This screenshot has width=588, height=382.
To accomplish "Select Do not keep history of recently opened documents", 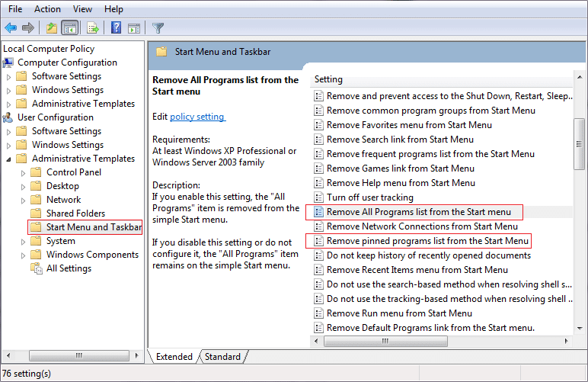I will coord(429,255).
